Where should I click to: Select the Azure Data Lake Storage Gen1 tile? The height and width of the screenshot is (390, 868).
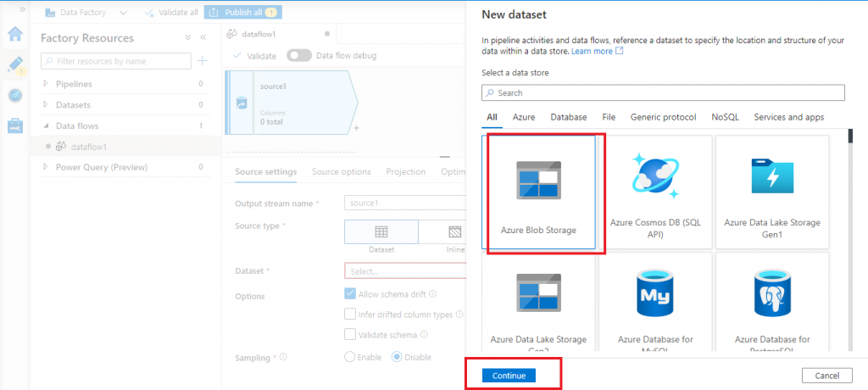pyautogui.click(x=772, y=192)
